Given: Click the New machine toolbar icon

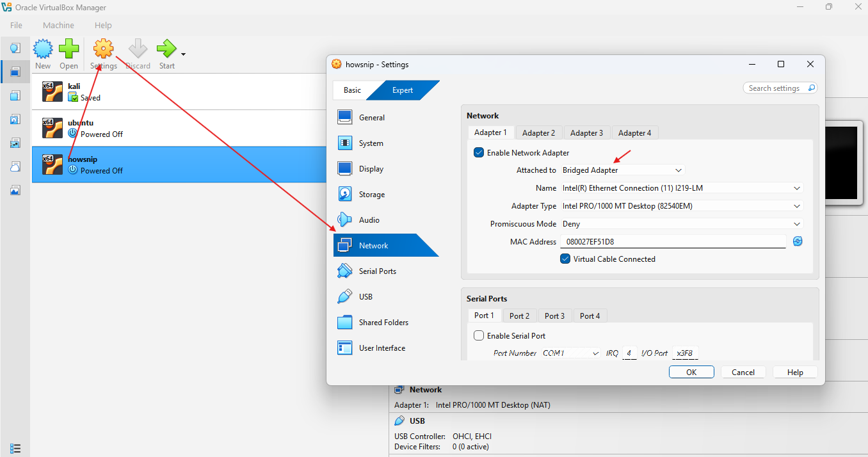Looking at the screenshot, I should pyautogui.click(x=43, y=49).
